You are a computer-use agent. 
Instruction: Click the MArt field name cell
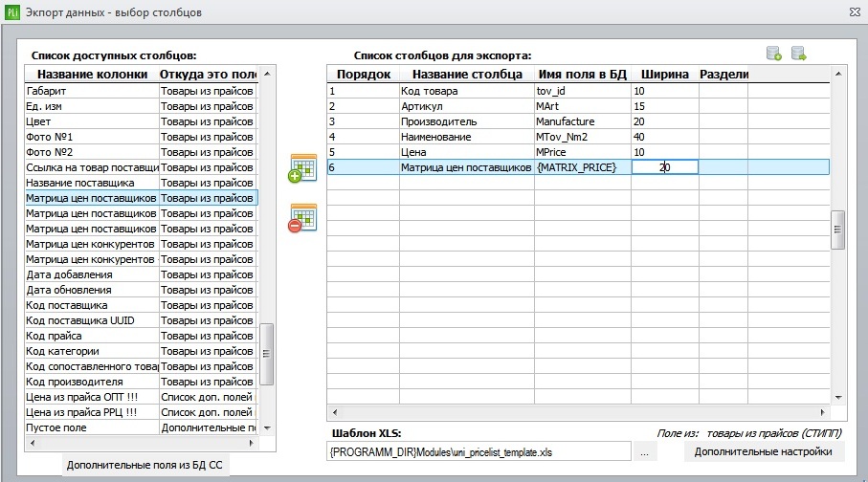coord(583,106)
